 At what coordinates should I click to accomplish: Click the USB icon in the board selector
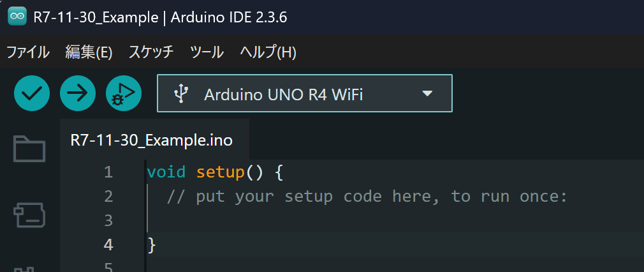pyautogui.click(x=181, y=94)
